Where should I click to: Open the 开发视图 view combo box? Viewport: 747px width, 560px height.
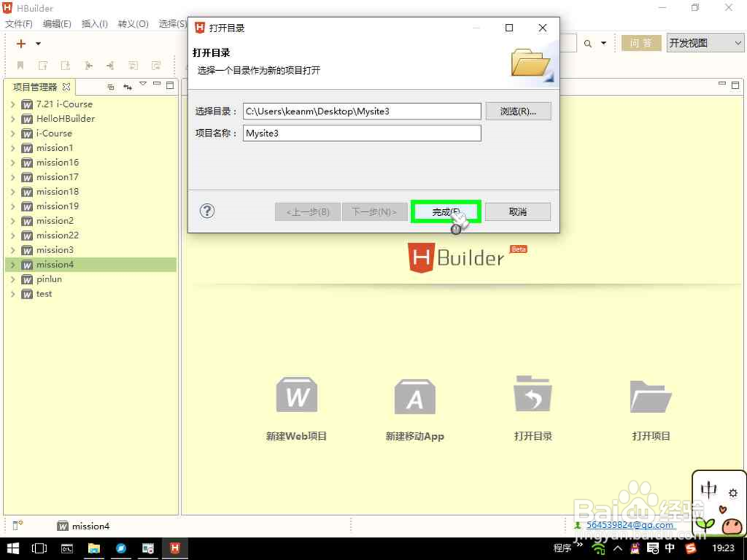pos(704,43)
